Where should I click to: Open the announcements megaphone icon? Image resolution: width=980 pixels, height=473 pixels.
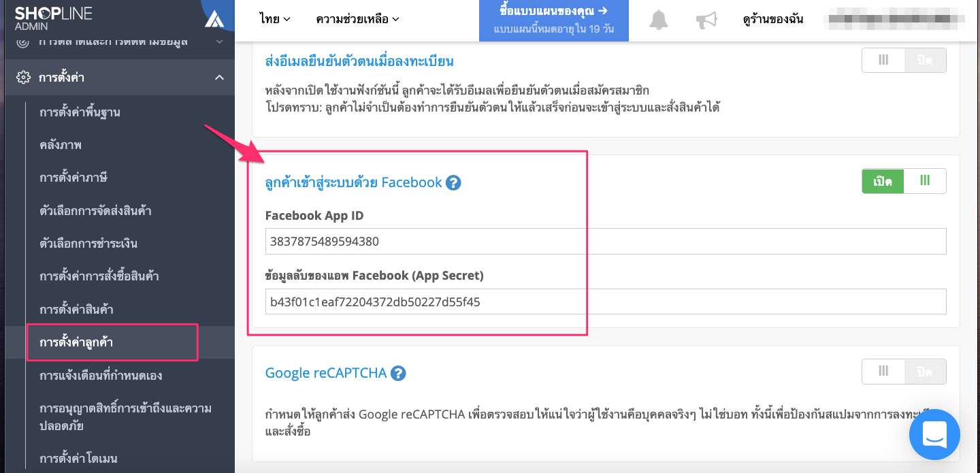pyautogui.click(x=706, y=20)
